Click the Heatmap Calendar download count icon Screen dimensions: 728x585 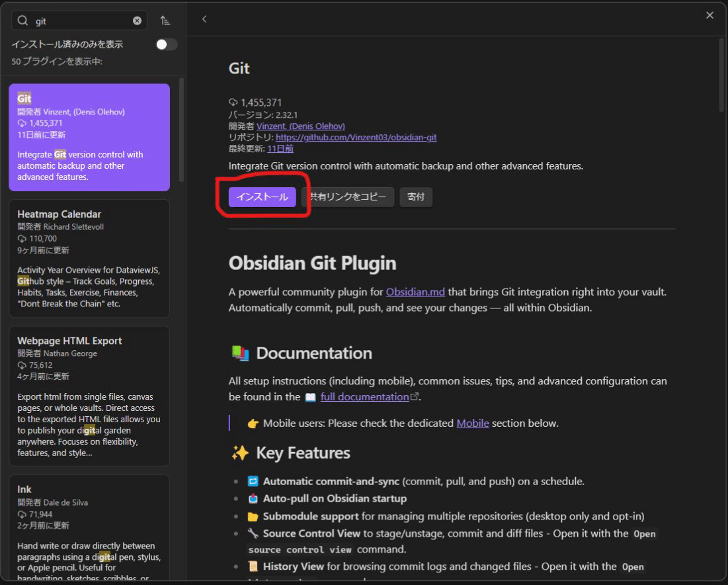tap(22, 239)
